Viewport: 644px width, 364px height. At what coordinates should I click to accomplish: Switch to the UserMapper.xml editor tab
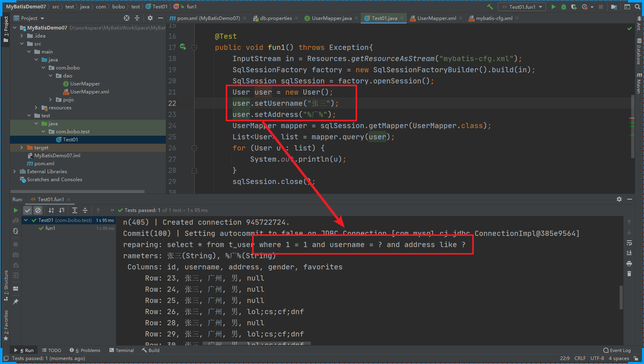click(436, 18)
